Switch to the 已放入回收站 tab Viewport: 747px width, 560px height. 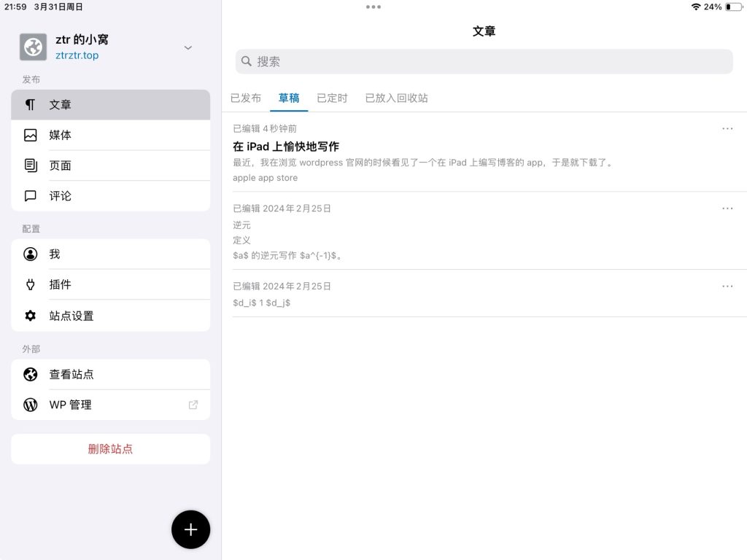(396, 98)
